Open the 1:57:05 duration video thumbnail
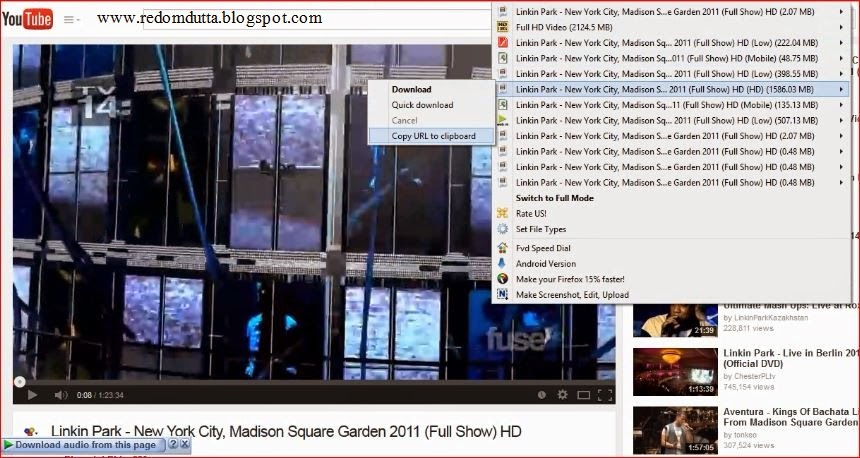 click(675, 431)
